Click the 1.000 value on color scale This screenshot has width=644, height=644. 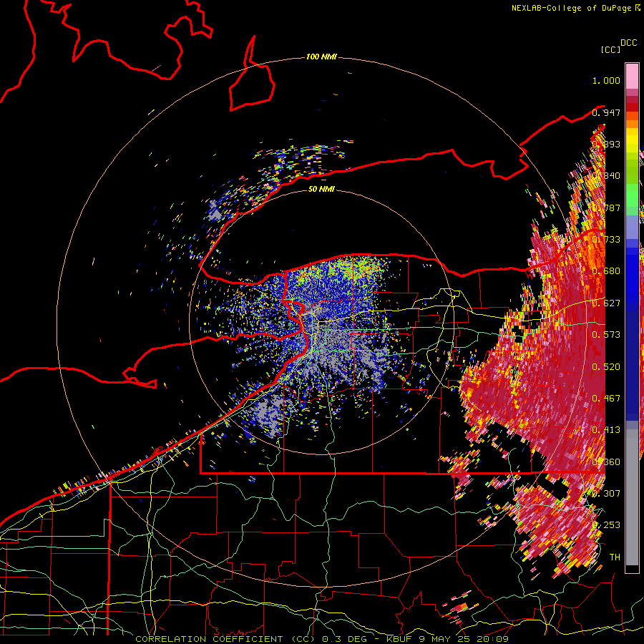click(x=606, y=80)
